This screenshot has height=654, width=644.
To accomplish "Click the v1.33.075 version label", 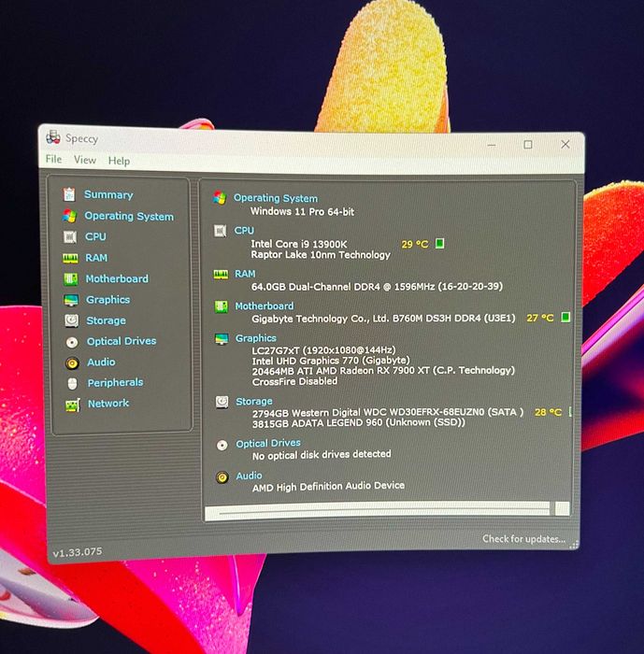I will click(x=78, y=552).
